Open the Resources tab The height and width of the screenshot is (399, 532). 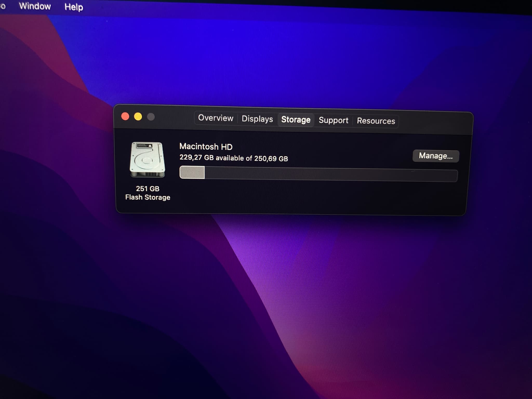point(376,121)
